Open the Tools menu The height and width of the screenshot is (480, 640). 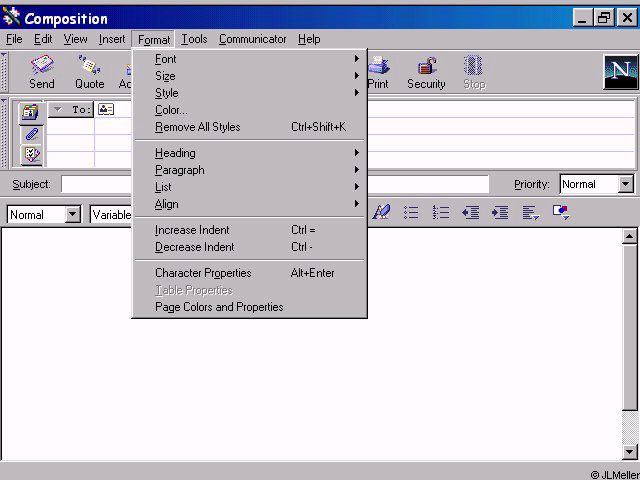[194, 39]
